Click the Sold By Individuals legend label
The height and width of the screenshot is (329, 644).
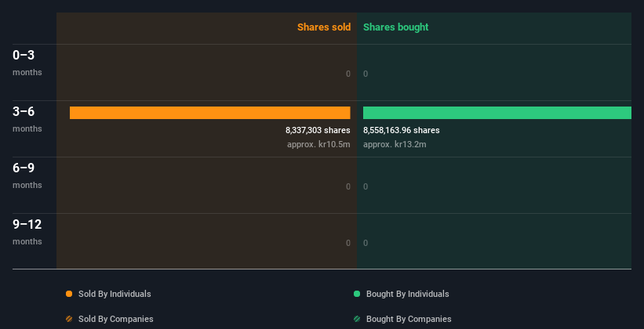point(115,294)
